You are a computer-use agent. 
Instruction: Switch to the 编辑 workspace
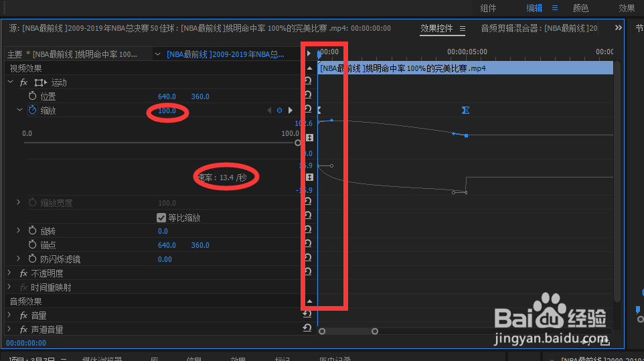[x=534, y=8]
